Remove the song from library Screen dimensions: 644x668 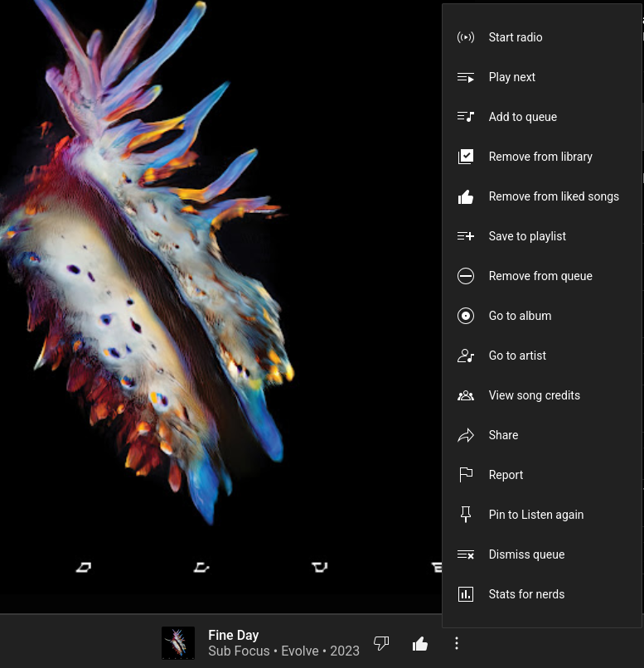point(540,157)
